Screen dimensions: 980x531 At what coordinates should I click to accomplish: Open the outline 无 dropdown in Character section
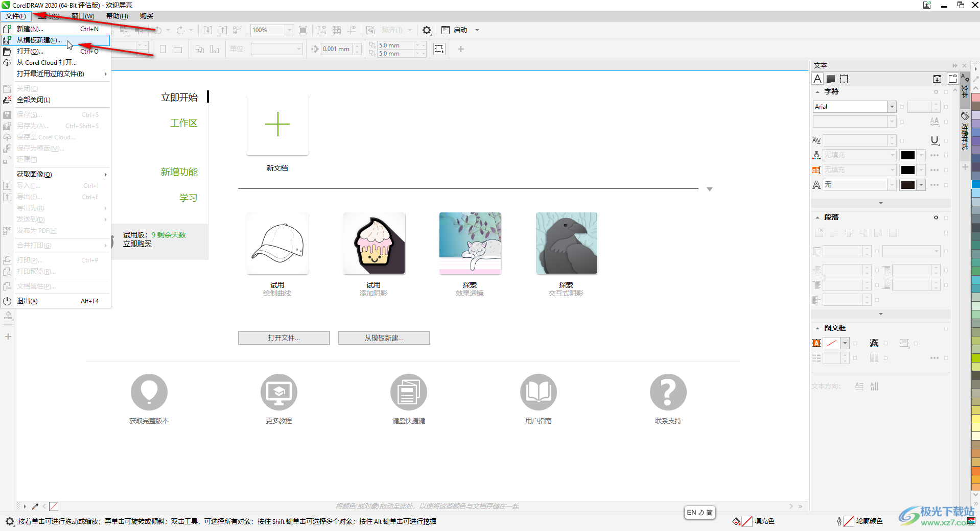pyautogui.click(x=892, y=185)
